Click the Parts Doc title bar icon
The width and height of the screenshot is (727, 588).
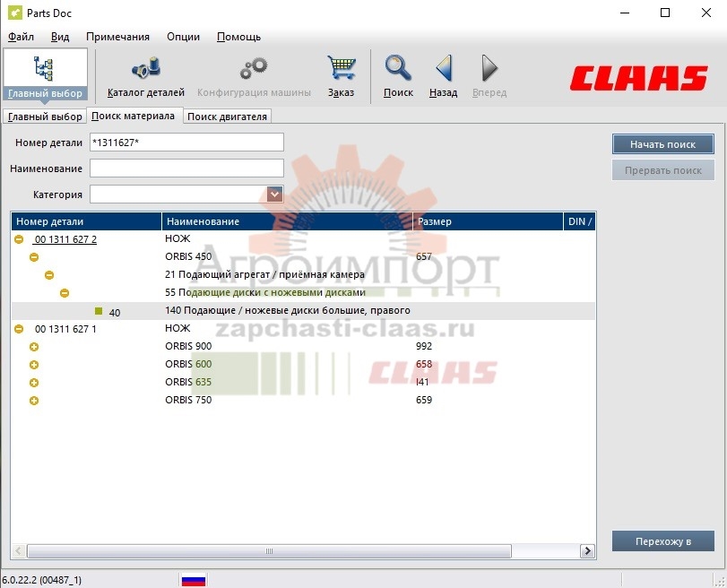15,13
